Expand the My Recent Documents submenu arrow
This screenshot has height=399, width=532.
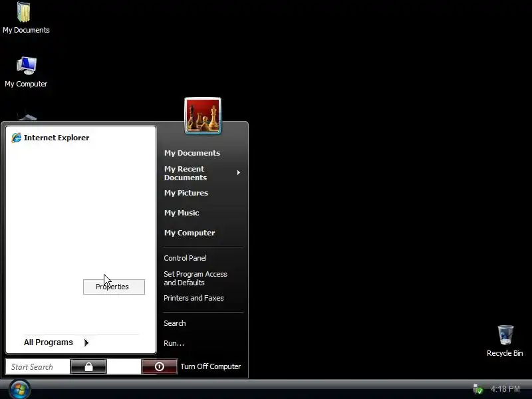(x=239, y=173)
